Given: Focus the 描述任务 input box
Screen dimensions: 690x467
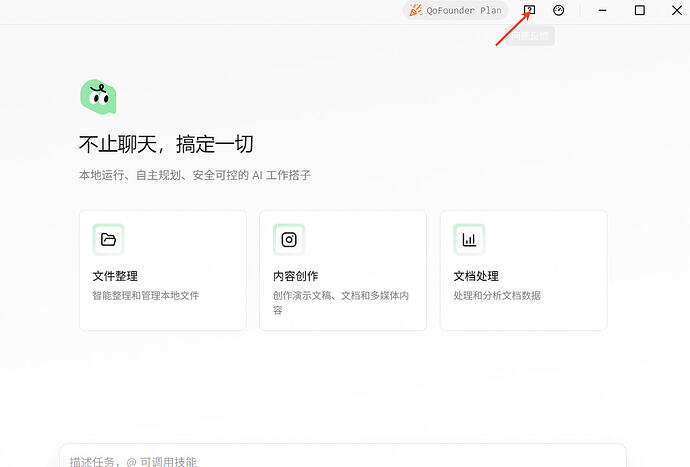Looking at the screenshot, I should [x=343, y=456].
